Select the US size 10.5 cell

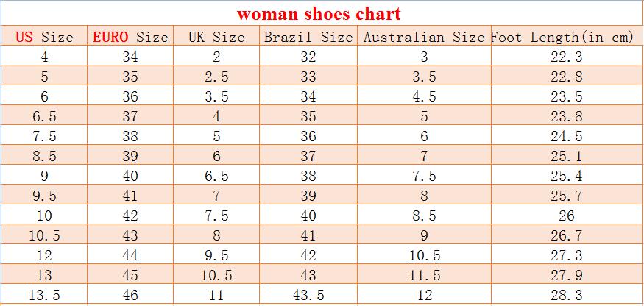(44, 236)
